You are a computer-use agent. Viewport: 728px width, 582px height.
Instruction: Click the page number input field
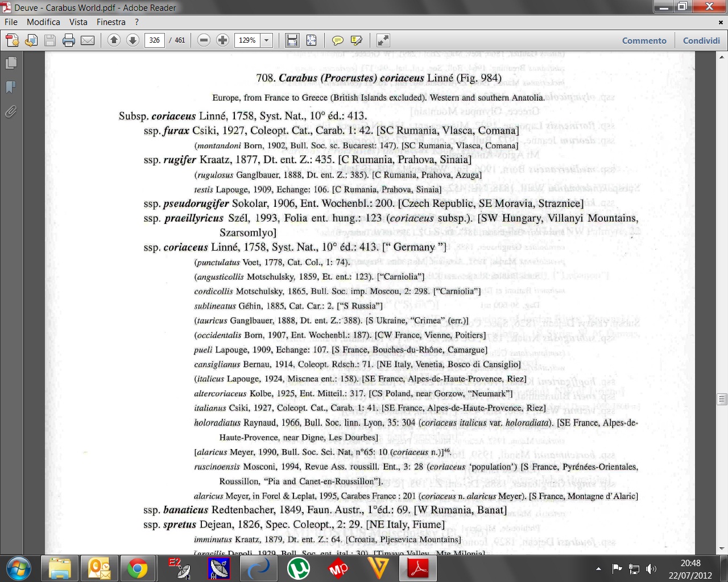click(155, 40)
